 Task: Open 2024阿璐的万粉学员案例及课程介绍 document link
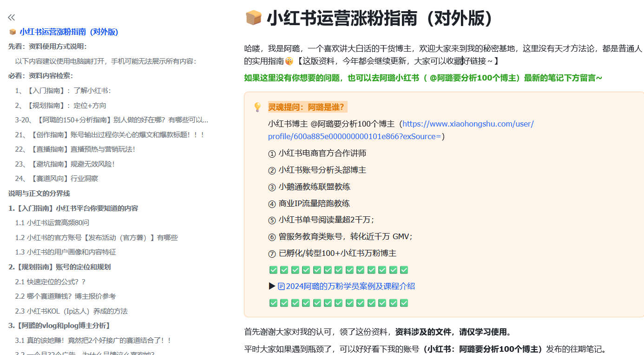pos(350,287)
